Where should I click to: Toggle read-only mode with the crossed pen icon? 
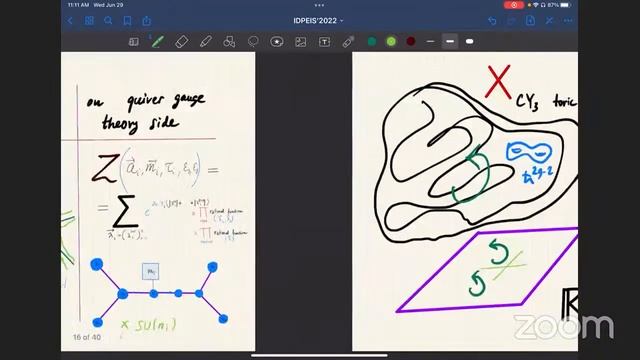click(x=549, y=20)
